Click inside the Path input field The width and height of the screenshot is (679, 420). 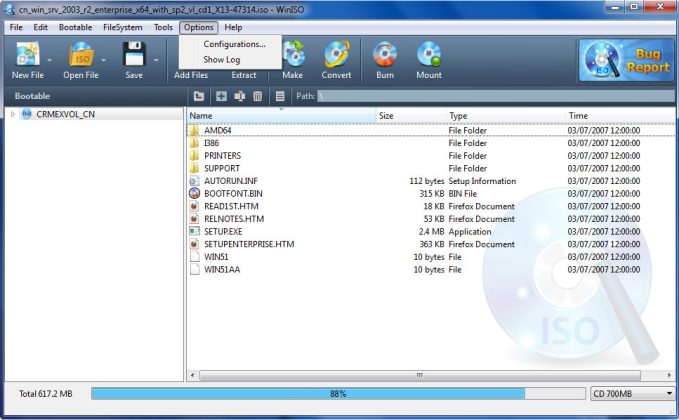point(495,96)
